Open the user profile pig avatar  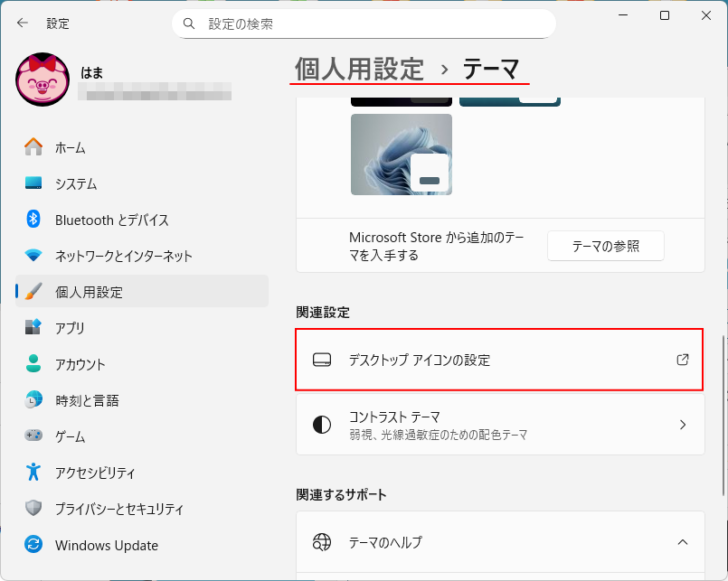[x=42, y=79]
